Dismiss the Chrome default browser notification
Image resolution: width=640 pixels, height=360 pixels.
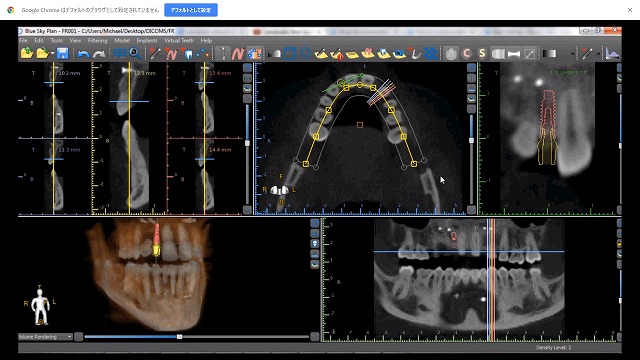630,10
